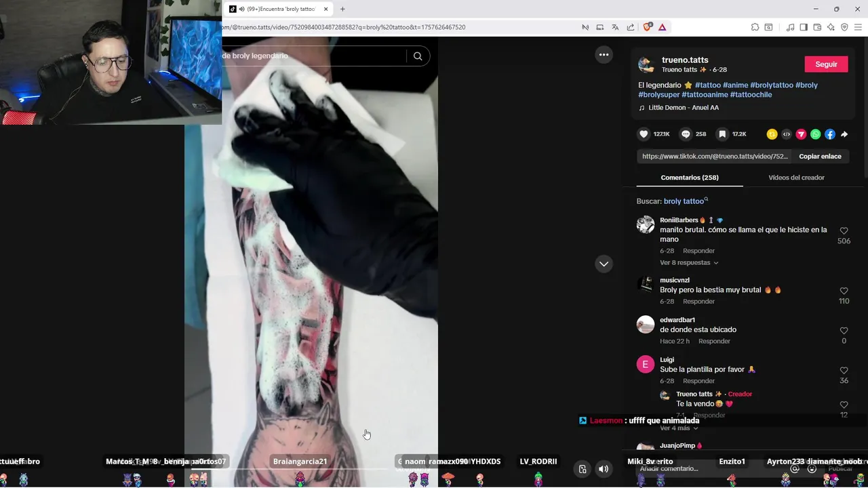Click the Copiar enlace button
Image resolution: width=868 pixels, height=488 pixels.
820,157
